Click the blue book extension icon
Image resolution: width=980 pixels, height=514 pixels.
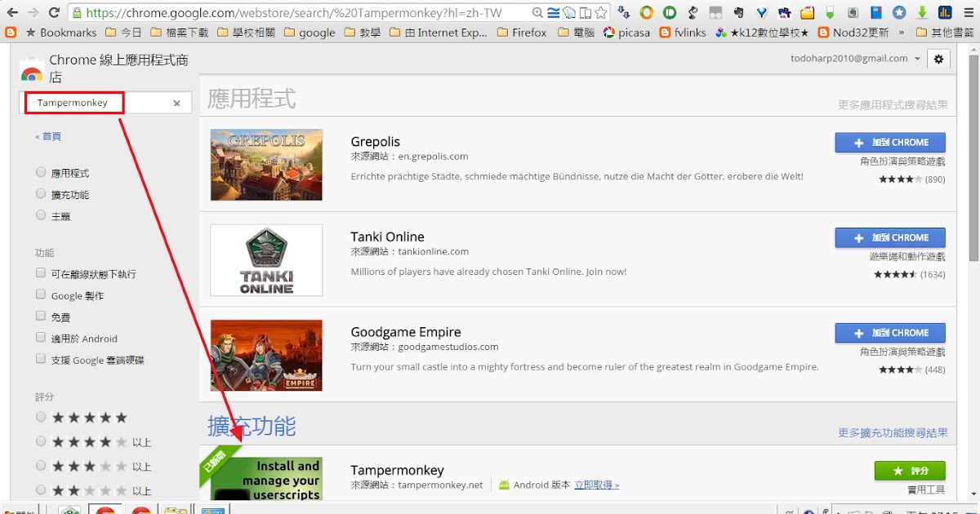876,13
